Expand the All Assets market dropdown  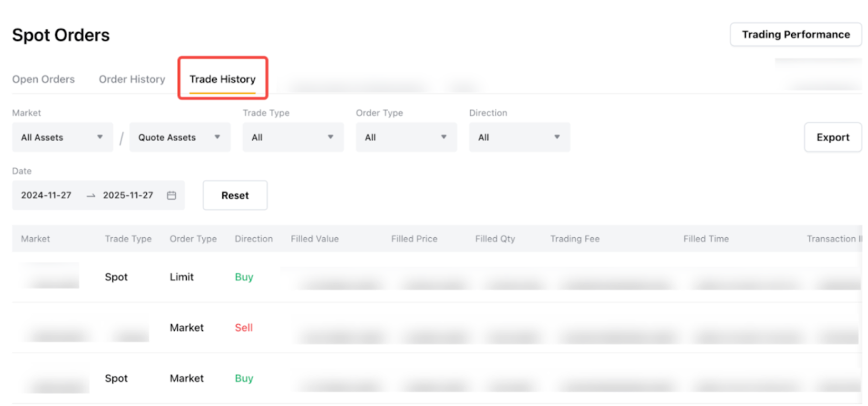(62, 137)
